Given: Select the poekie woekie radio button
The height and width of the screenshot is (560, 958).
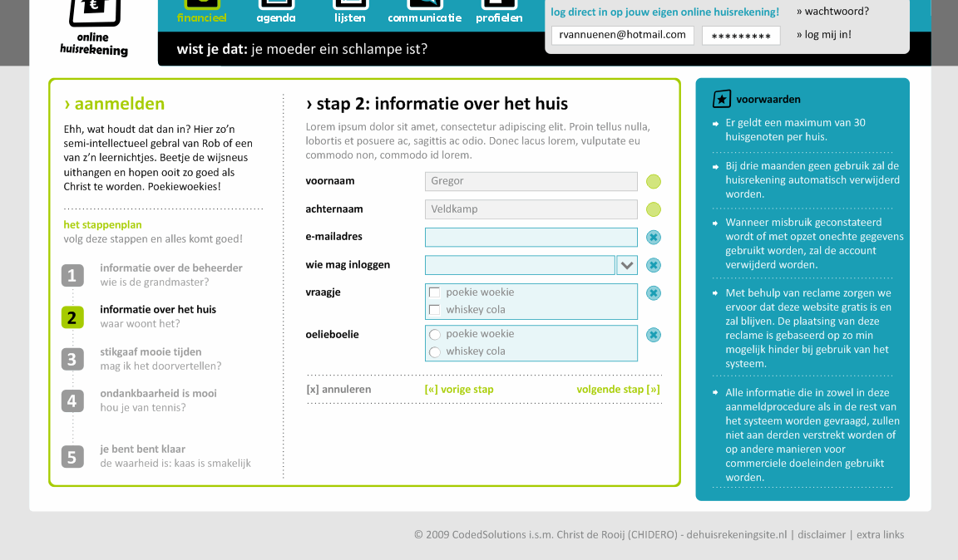Looking at the screenshot, I should pyautogui.click(x=434, y=335).
